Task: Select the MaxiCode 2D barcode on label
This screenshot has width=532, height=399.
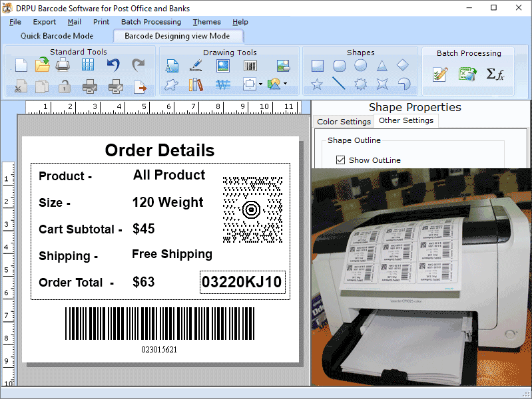Action: (x=252, y=209)
